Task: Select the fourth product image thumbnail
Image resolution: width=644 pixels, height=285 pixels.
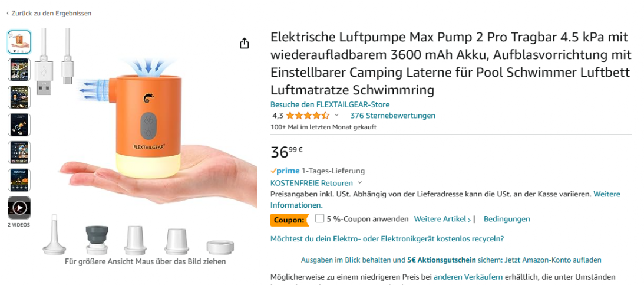Action: coord(19,125)
